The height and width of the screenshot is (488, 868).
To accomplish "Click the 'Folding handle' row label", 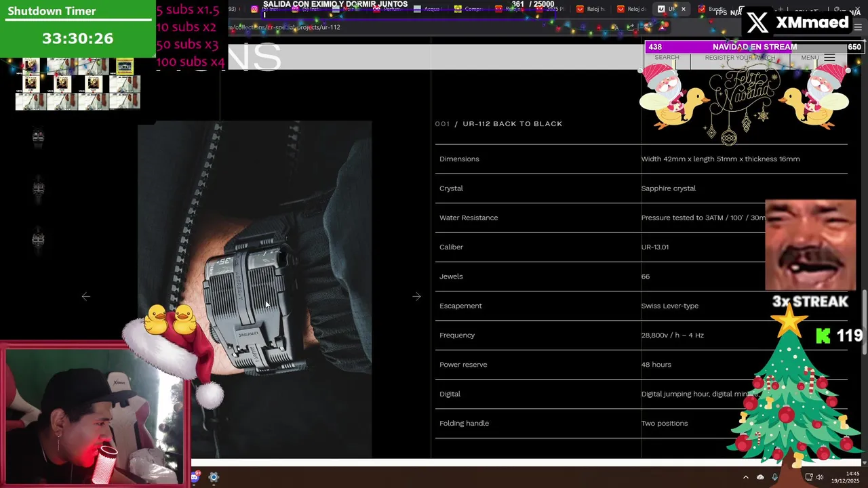I will pos(464,423).
